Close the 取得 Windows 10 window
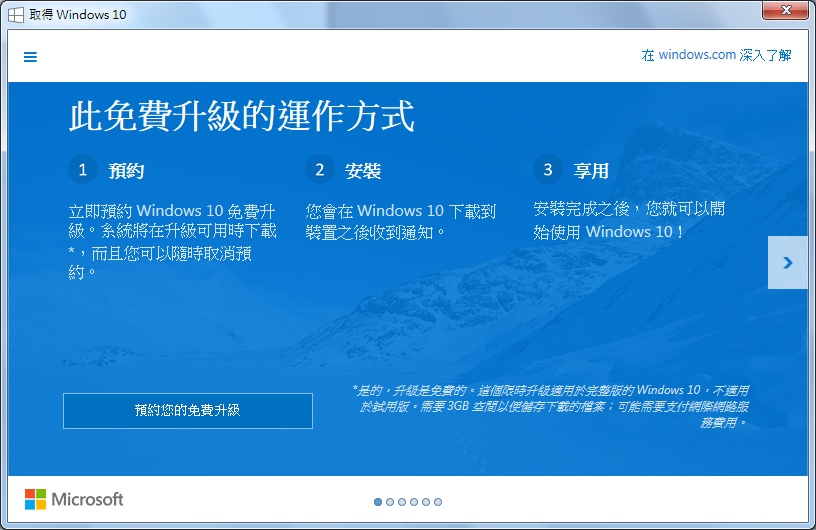The width and height of the screenshot is (816, 530). pyautogui.click(x=786, y=10)
